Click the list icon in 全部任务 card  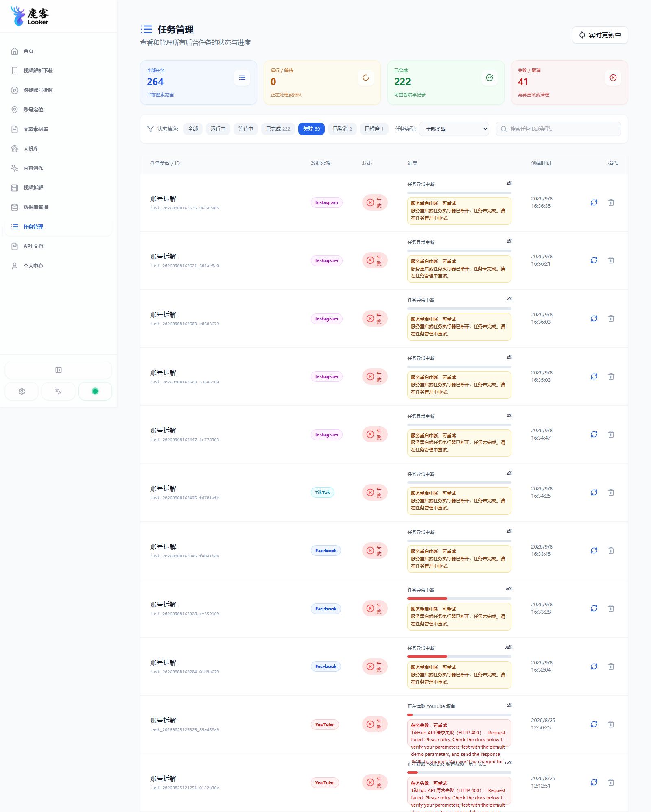point(242,78)
